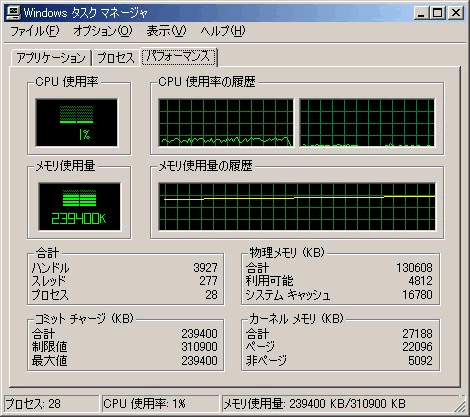Close the Task Manager window

[456, 13]
